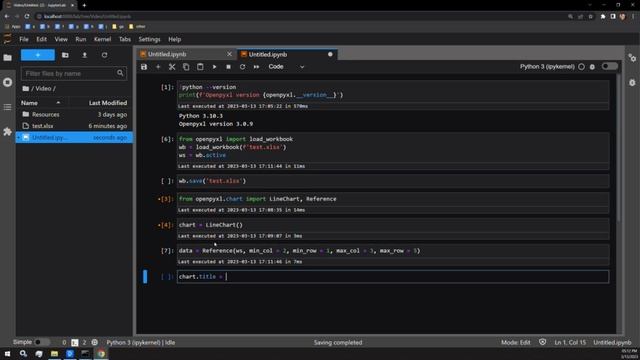Click the Upload Files icon
Viewport: 640px width, 360px height.
[84, 55]
